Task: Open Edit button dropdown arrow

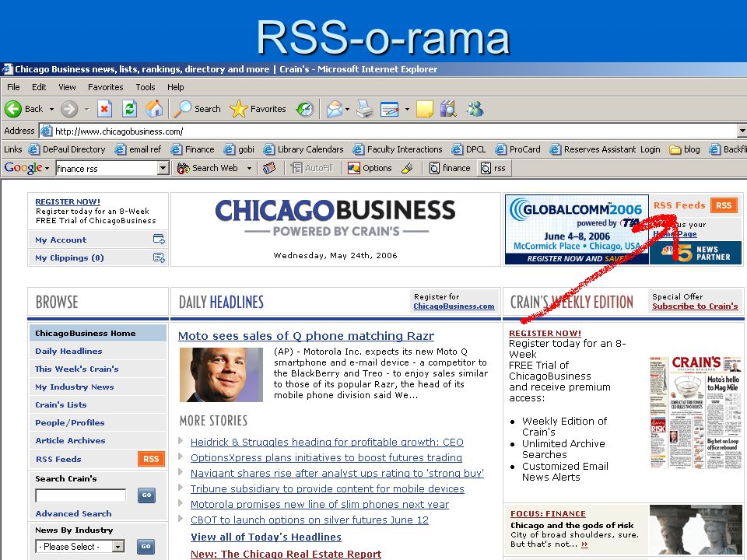Action: click(407, 110)
